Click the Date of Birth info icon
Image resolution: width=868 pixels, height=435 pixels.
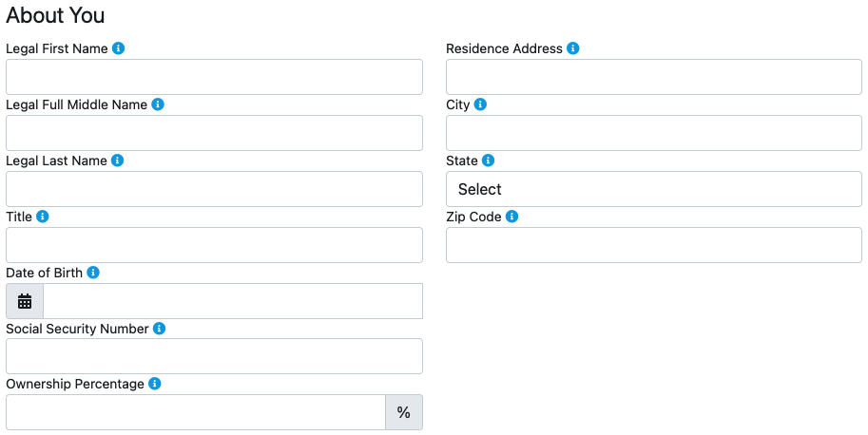(x=93, y=273)
